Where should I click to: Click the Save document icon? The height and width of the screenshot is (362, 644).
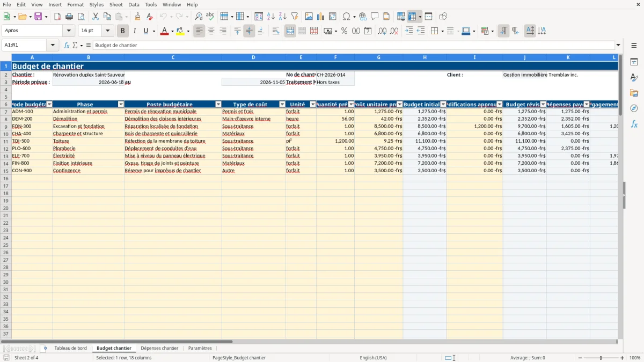point(38,17)
